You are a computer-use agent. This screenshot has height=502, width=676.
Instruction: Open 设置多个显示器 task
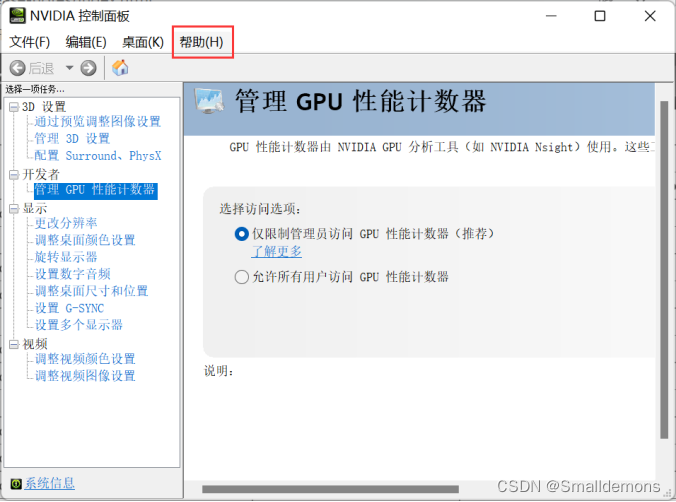point(78,325)
